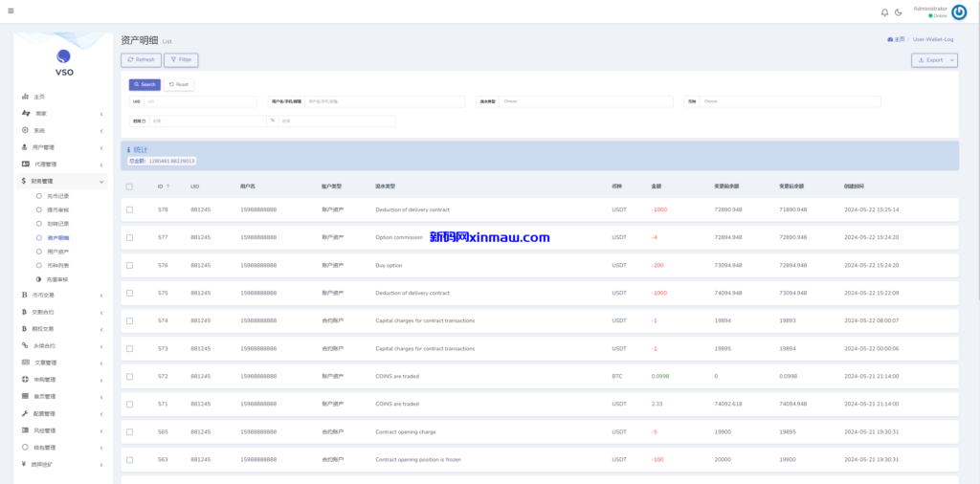
Task: Select the checkbox for row ID 574
Action: tap(130, 320)
